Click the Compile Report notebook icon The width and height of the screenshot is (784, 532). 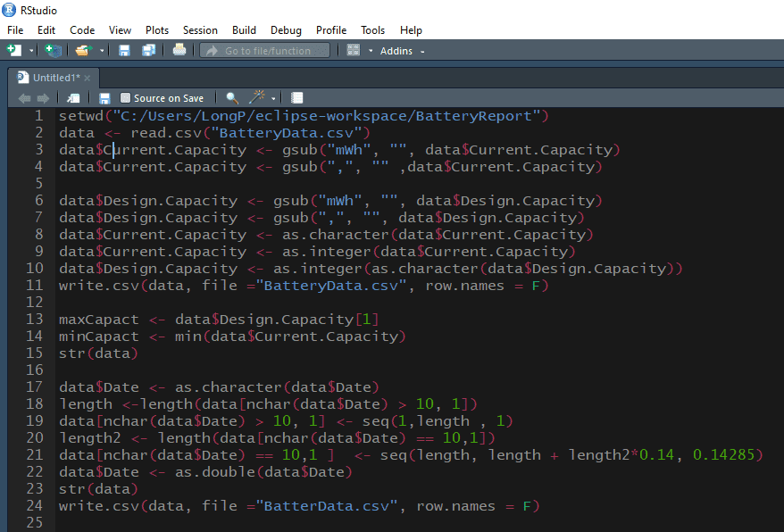297,98
